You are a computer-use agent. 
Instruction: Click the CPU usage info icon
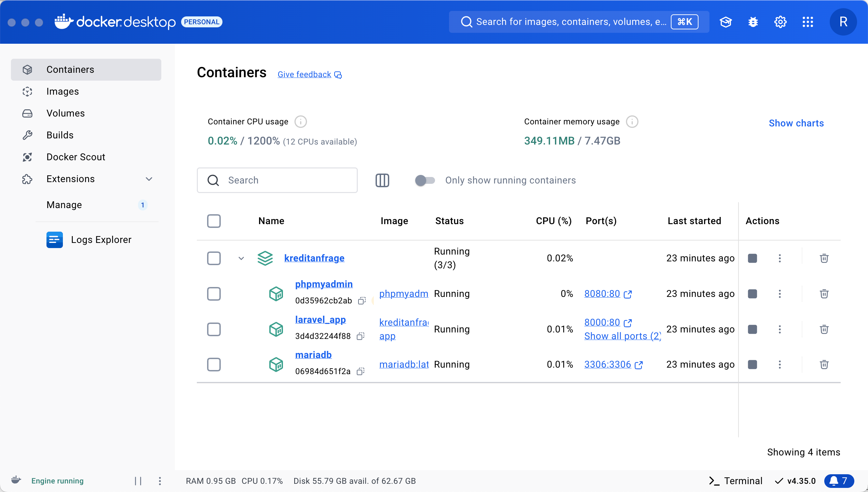coord(301,122)
